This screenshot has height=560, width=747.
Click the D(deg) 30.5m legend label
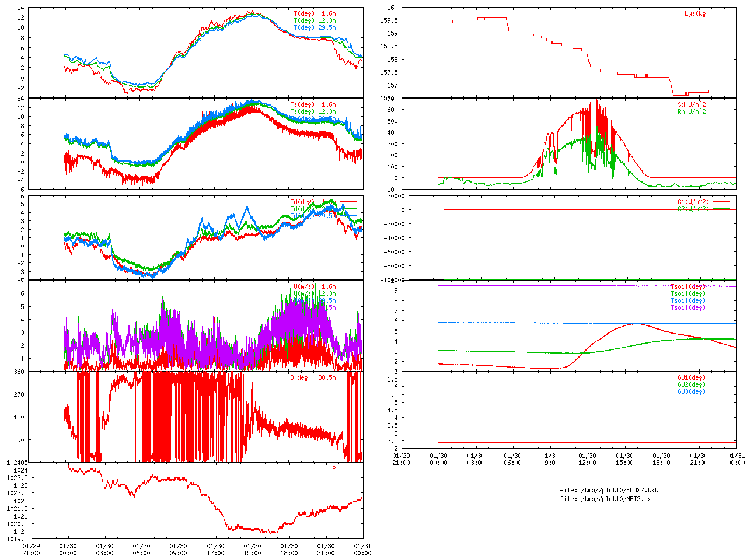point(313,377)
